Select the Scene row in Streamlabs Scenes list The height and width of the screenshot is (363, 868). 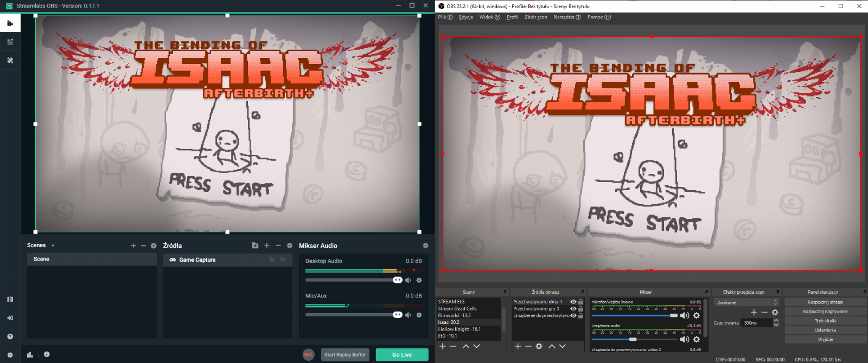click(92, 259)
